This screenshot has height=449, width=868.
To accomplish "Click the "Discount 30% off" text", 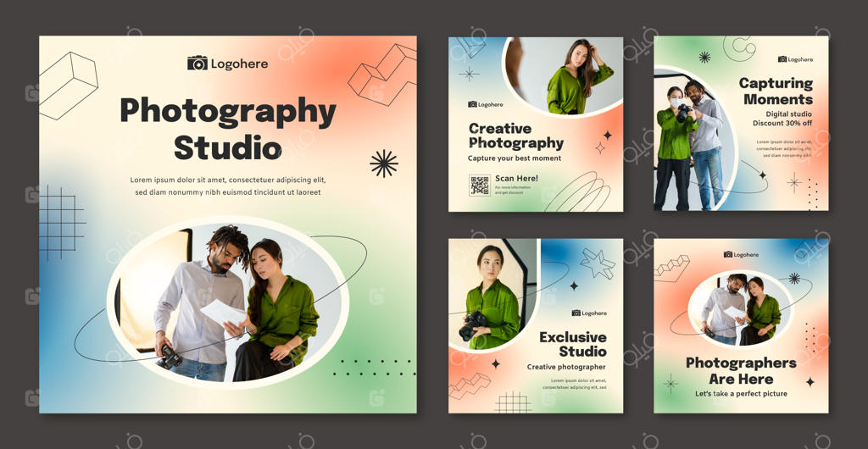I will [782, 124].
